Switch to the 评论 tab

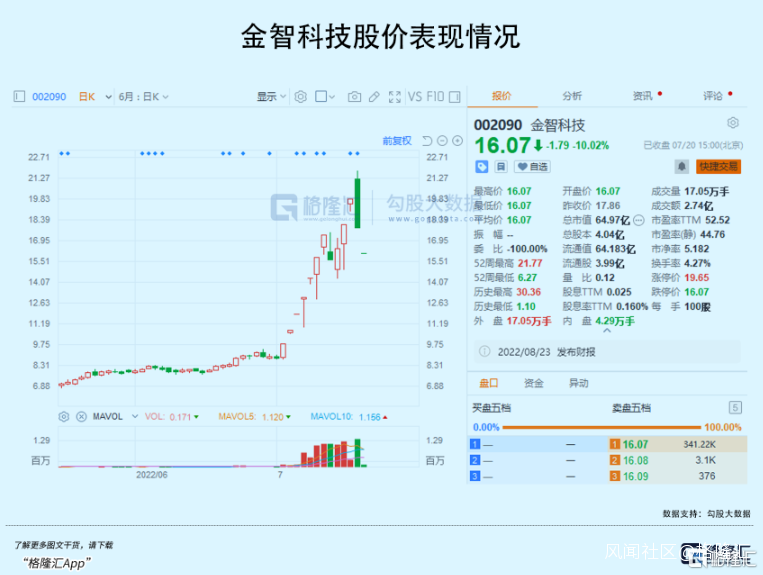tap(712, 96)
